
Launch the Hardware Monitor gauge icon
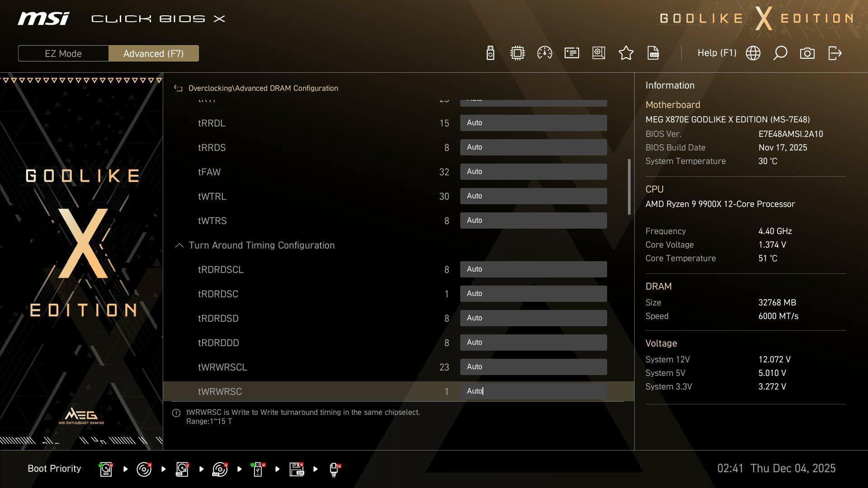544,53
